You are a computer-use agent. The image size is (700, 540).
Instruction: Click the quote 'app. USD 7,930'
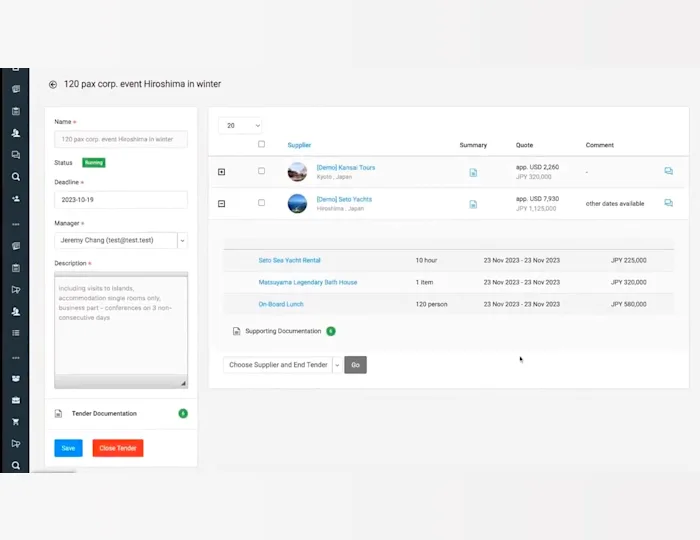click(x=538, y=199)
